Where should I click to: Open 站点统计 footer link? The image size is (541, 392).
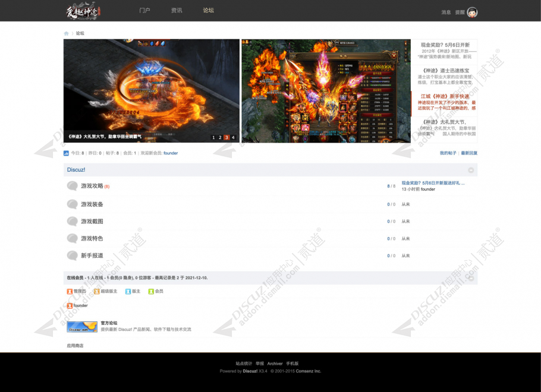[244, 363]
